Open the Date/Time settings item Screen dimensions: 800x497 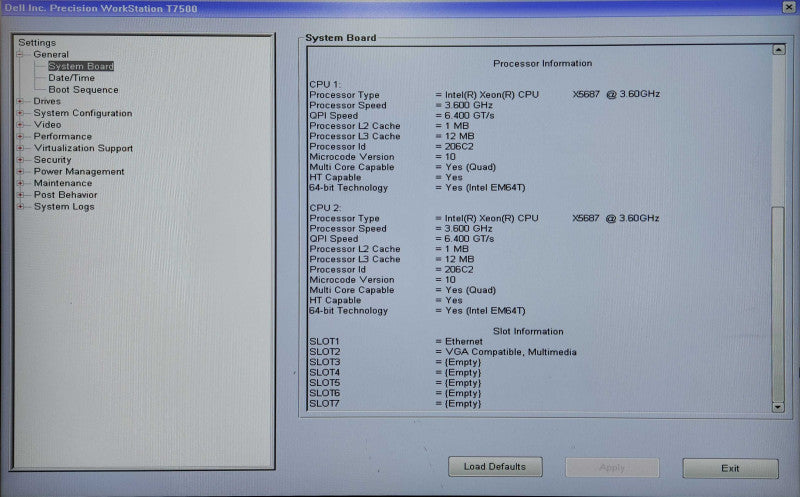71,78
